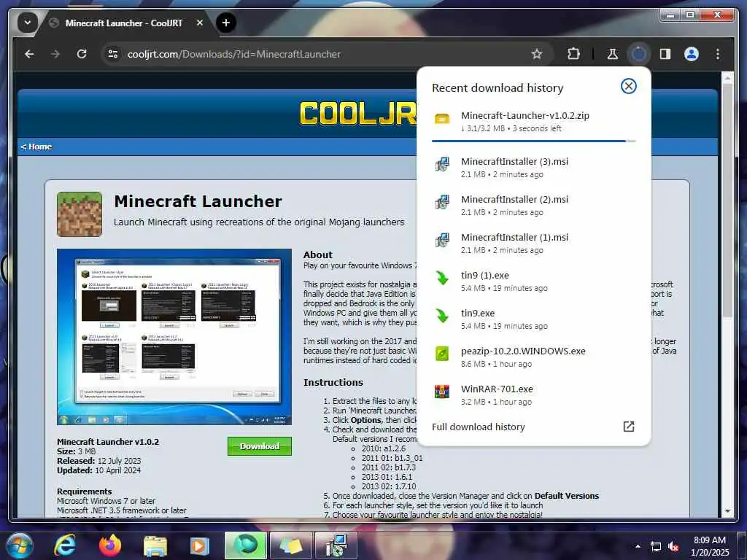The image size is (747, 560).
Task: Open tin9 (1).exe download entry
Action: point(533,281)
